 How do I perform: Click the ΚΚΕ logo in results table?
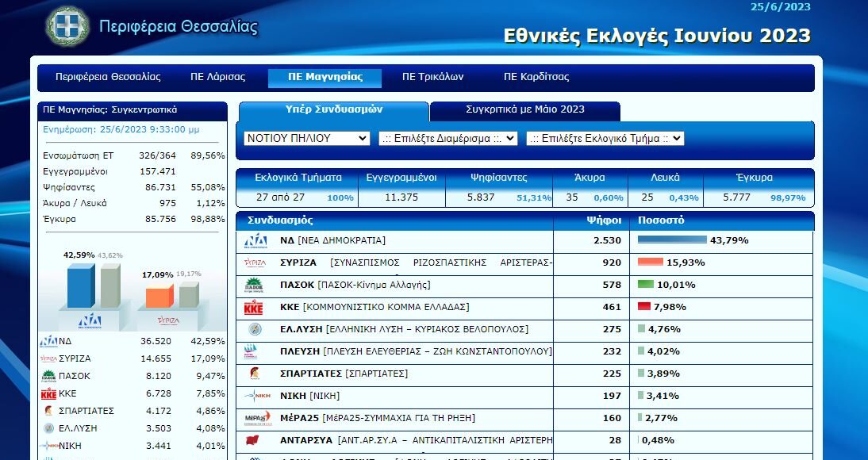click(x=254, y=307)
